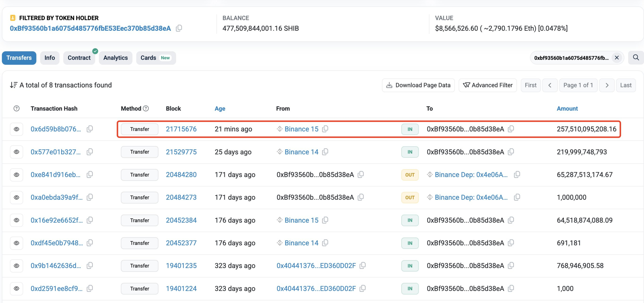Copy hash 0xe841d916eb to clipboard

coord(90,175)
